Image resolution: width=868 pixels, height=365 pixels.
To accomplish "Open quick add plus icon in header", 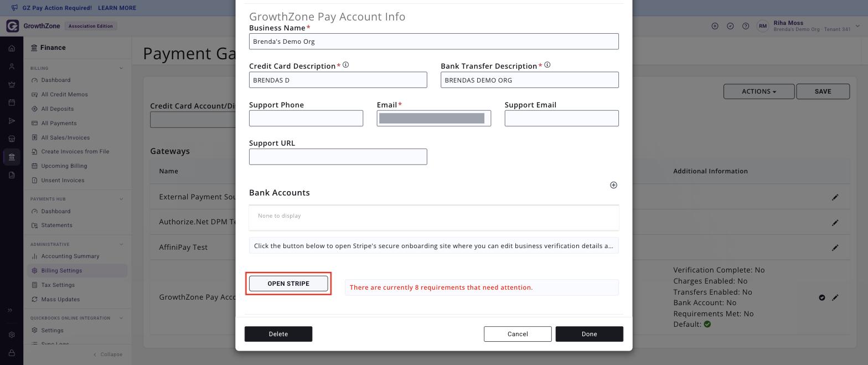I will point(715,26).
